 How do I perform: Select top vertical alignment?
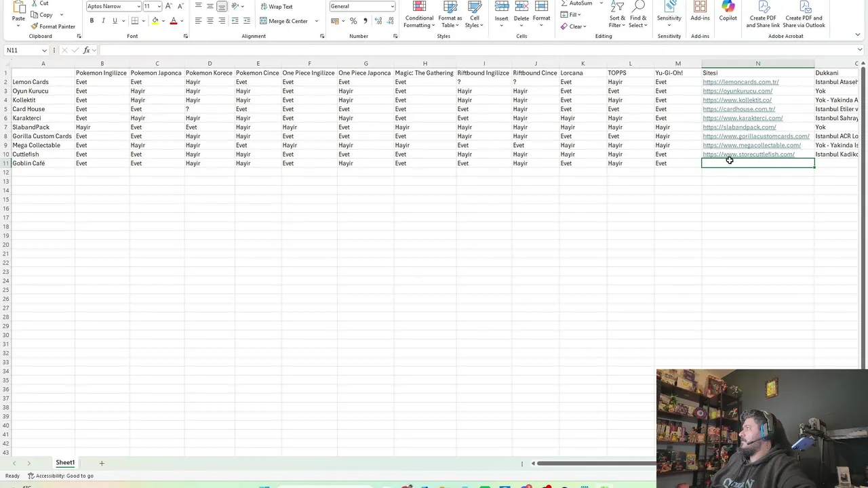point(198,6)
